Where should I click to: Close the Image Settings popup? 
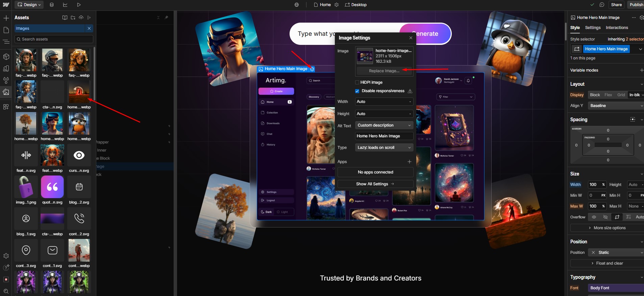(411, 38)
